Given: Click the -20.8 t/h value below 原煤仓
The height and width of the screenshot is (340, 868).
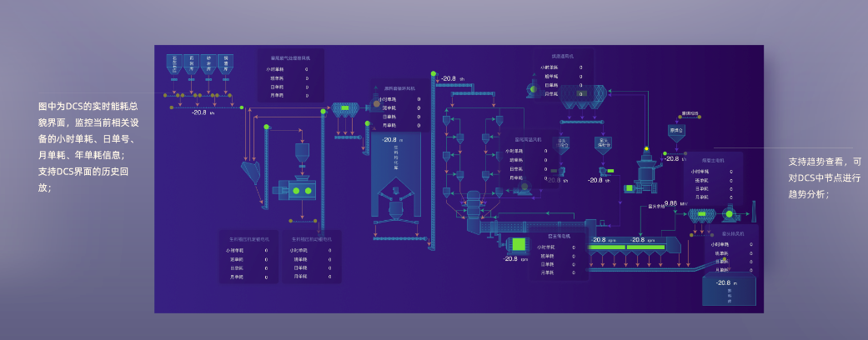Looking at the screenshot, I should [676, 158].
